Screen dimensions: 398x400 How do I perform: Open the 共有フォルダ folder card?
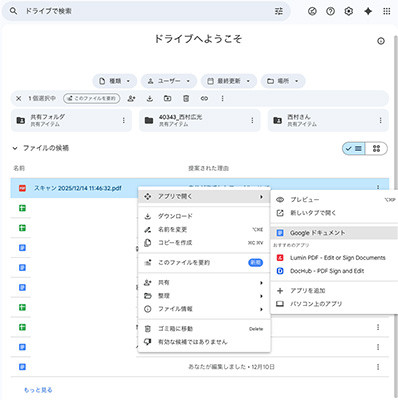click(71, 120)
